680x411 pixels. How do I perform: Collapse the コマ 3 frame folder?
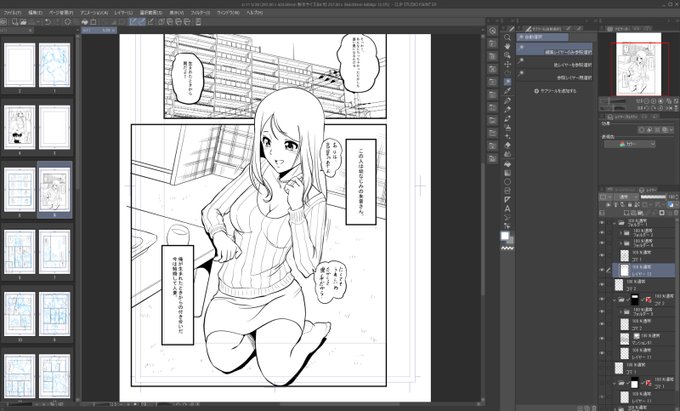point(615,300)
